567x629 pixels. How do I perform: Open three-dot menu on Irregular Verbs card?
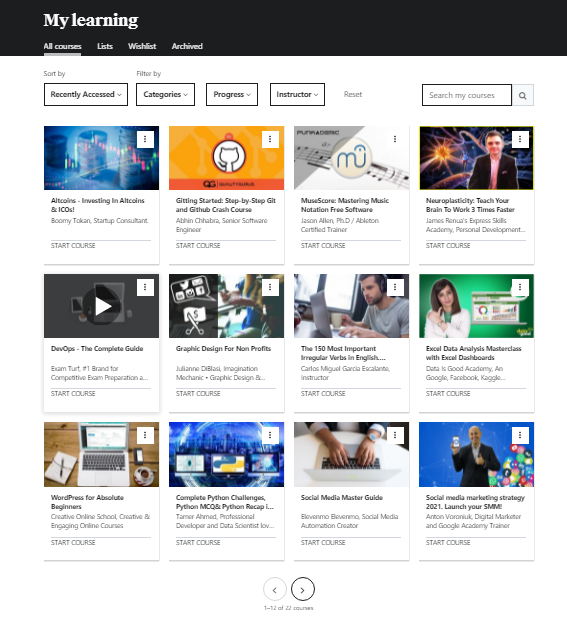tap(395, 287)
